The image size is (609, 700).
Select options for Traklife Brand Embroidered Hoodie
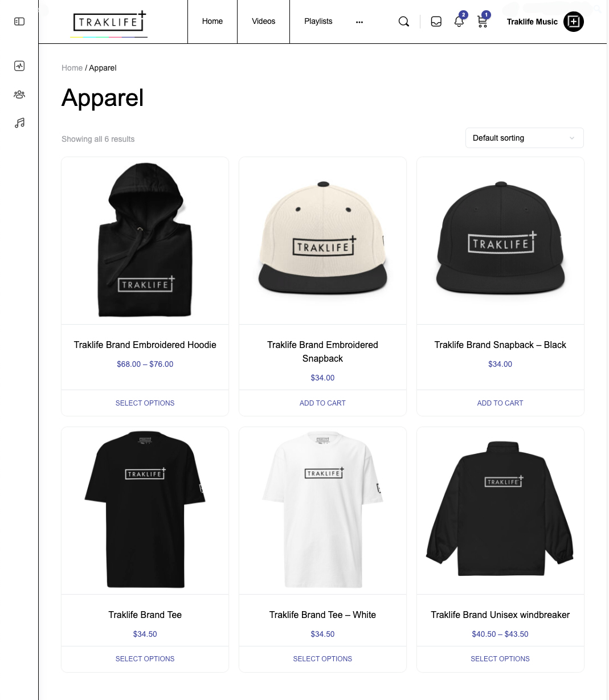tap(145, 403)
